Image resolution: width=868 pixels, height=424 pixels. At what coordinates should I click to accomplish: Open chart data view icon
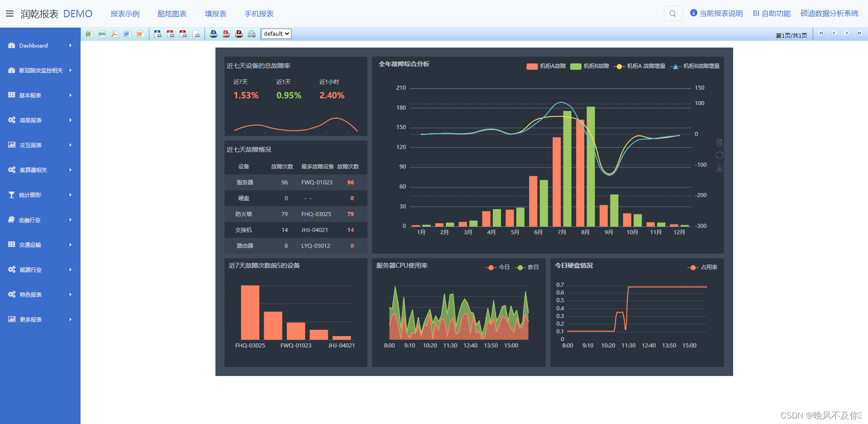(x=720, y=142)
